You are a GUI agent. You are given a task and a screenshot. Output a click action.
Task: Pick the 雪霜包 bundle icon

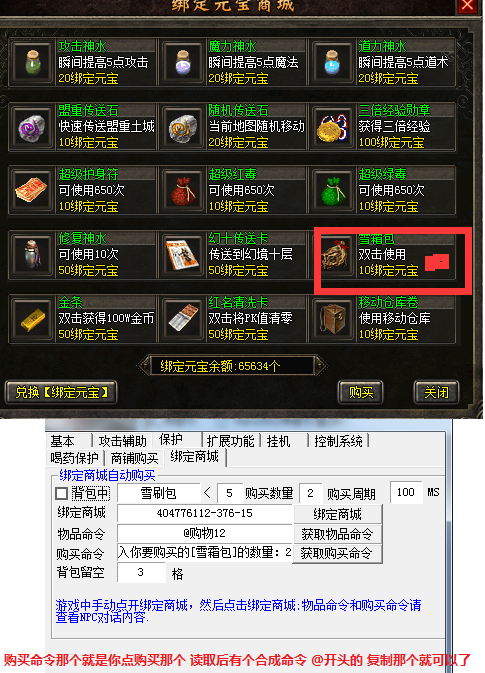pos(334,255)
